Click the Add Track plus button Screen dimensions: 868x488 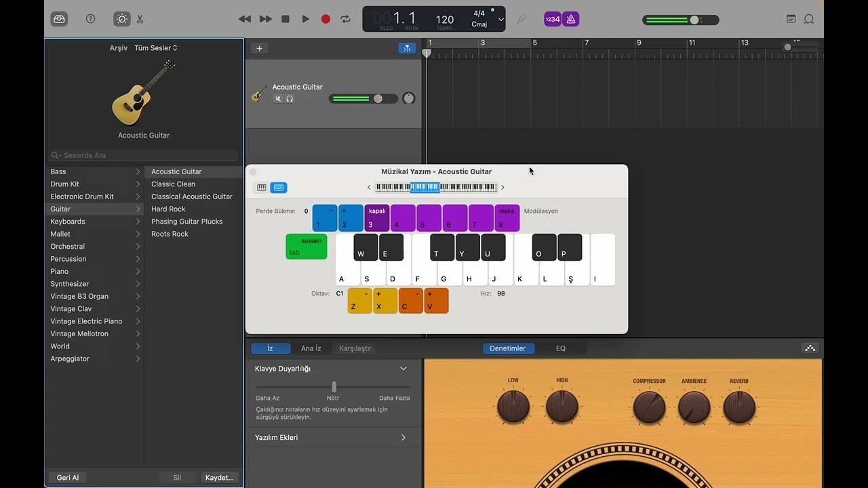(x=259, y=48)
